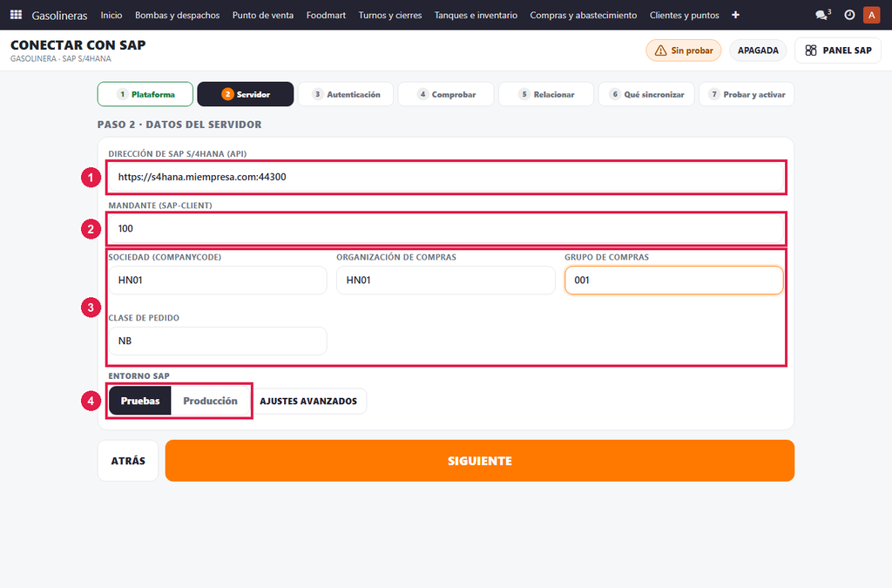This screenshot has height=588, width=892.
Task: Go to step 5 Relacionar
Action: tap(546, 94)
